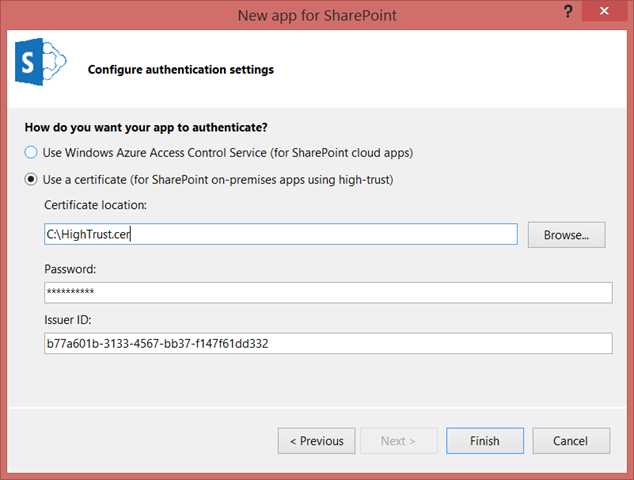This screenshot has width=634, height=480.
Task: Click Browse to locate the certificate
Action: 566,235
